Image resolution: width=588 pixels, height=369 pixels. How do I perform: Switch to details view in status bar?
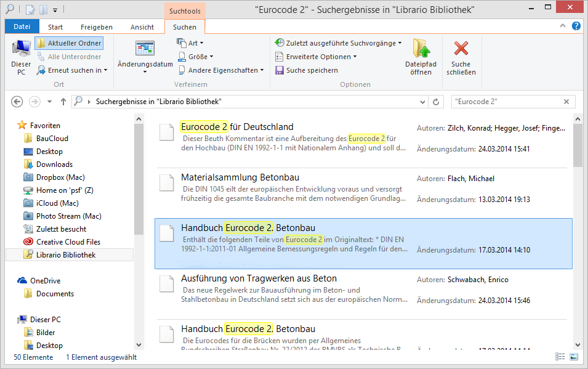[x=560, y=357]
